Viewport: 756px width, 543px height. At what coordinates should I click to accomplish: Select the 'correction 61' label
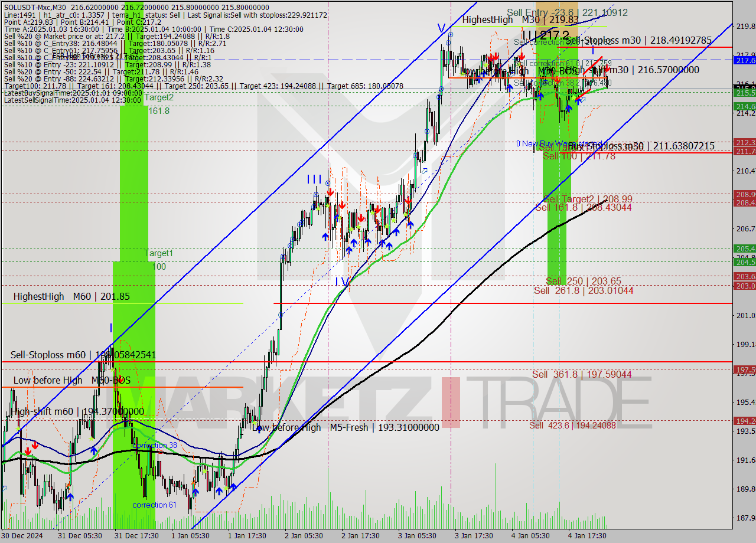[154, 505]
